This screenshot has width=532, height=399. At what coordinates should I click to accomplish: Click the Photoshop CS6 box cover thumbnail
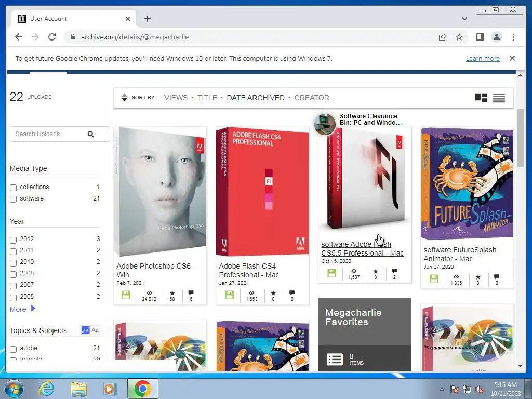(160, 192)
